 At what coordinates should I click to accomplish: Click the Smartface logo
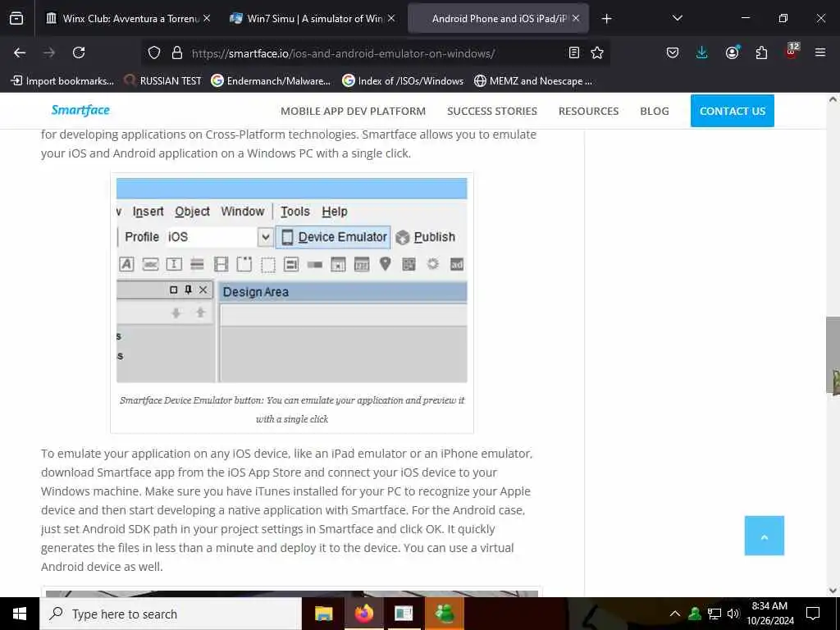click(80, 110)
